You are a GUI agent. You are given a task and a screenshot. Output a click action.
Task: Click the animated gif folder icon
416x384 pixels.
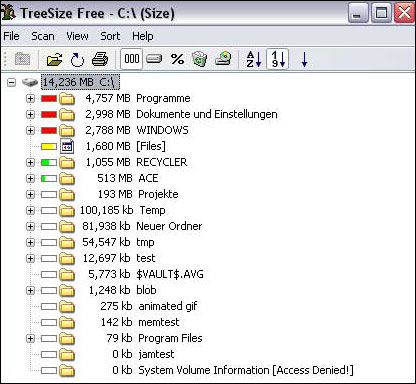click(x=67, y=306)
